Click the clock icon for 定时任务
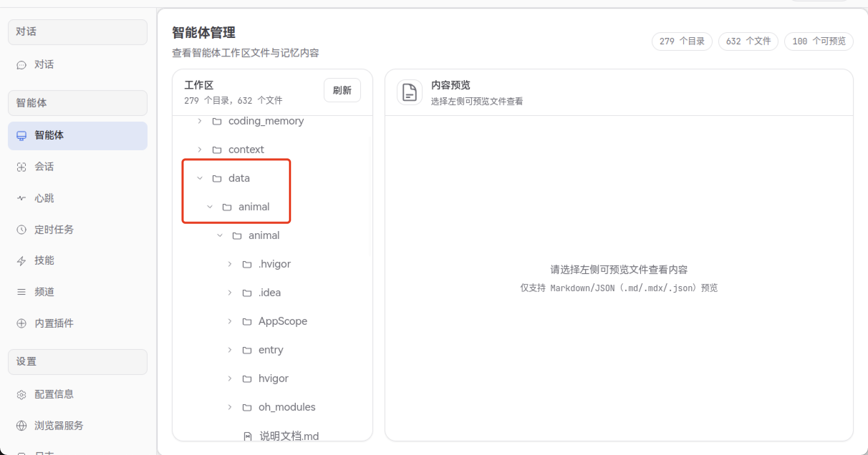 (x=21, y=230)
